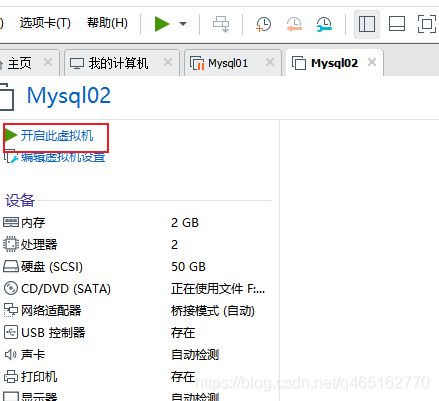The height and width of the screenshot is (401, 439).
Task: Select the CD/DVD (SATA) device row
Action: click(x=137, y=288)
